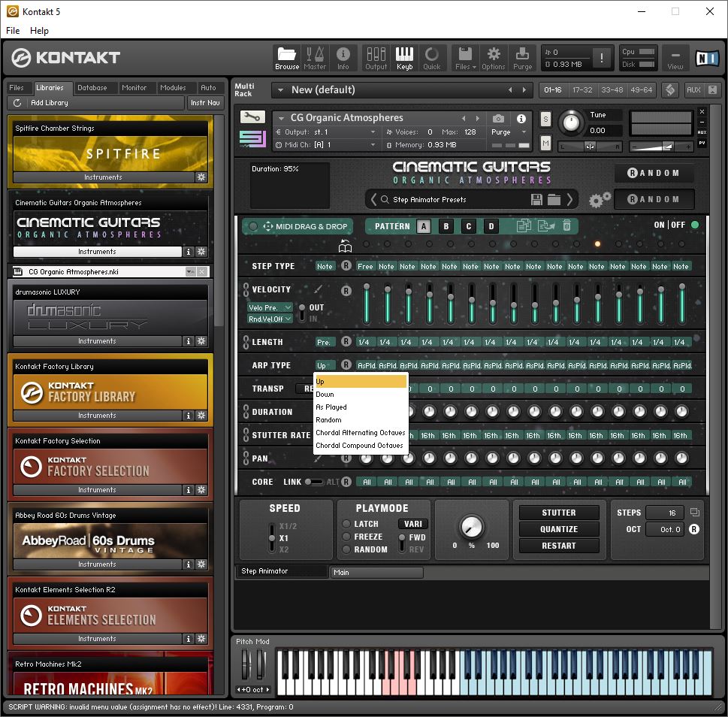
Task: Open the global Purge menu
Action: 522,58
